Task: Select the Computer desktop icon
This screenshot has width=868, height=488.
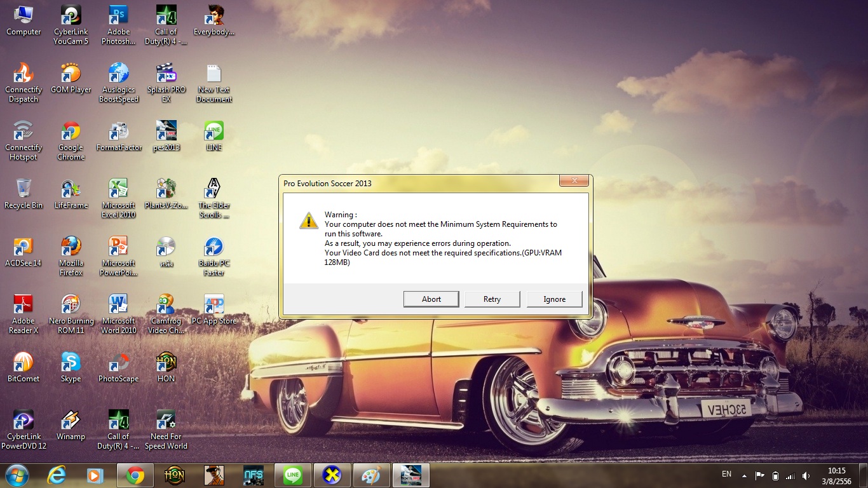Action: coord(24,21)
